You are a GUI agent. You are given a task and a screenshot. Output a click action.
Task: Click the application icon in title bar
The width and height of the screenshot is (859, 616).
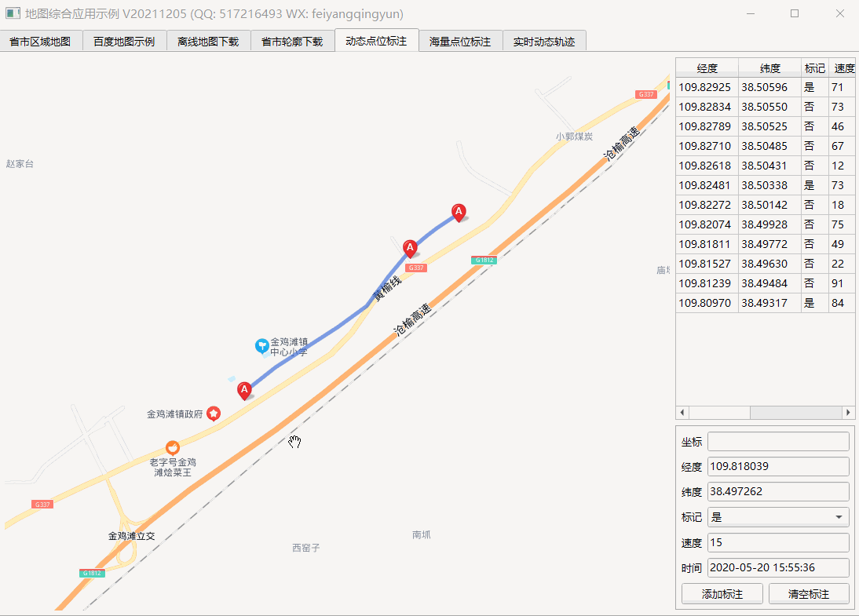pos(13,13)
